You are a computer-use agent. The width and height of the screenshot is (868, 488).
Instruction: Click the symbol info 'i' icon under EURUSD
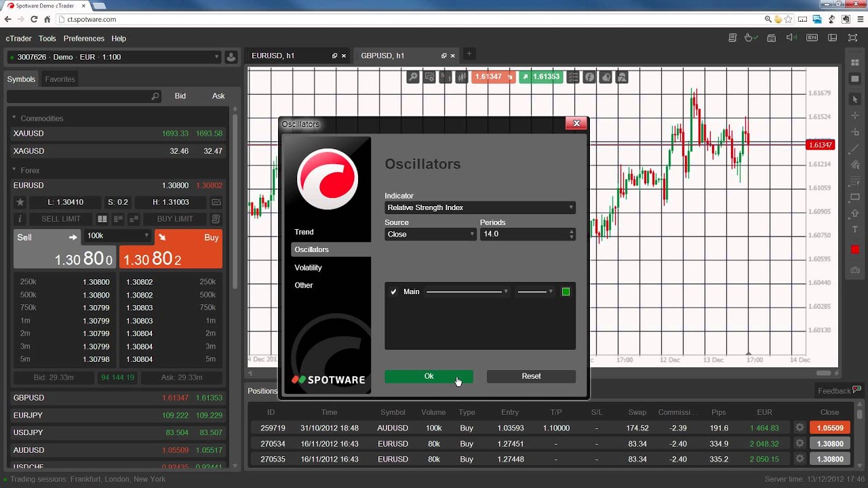pos(20,219)
